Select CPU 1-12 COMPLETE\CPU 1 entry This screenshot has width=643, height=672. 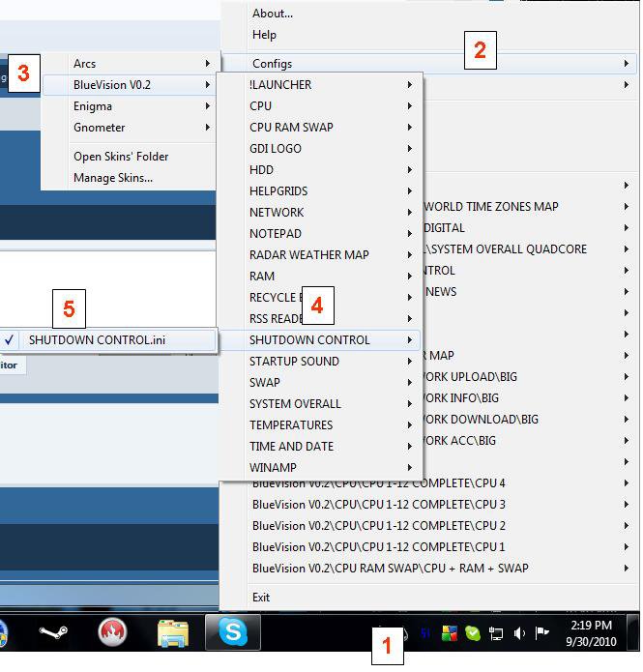coord(428,547)
